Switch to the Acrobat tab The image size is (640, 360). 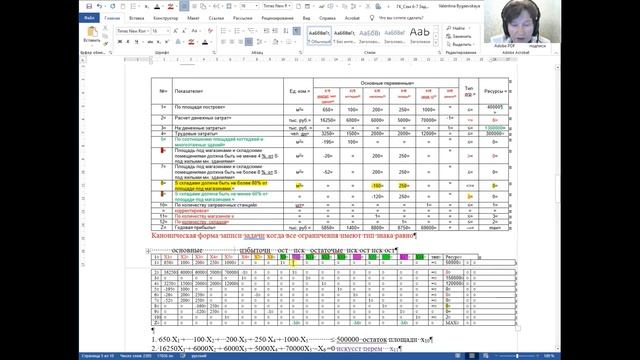[x=352, y=18]
